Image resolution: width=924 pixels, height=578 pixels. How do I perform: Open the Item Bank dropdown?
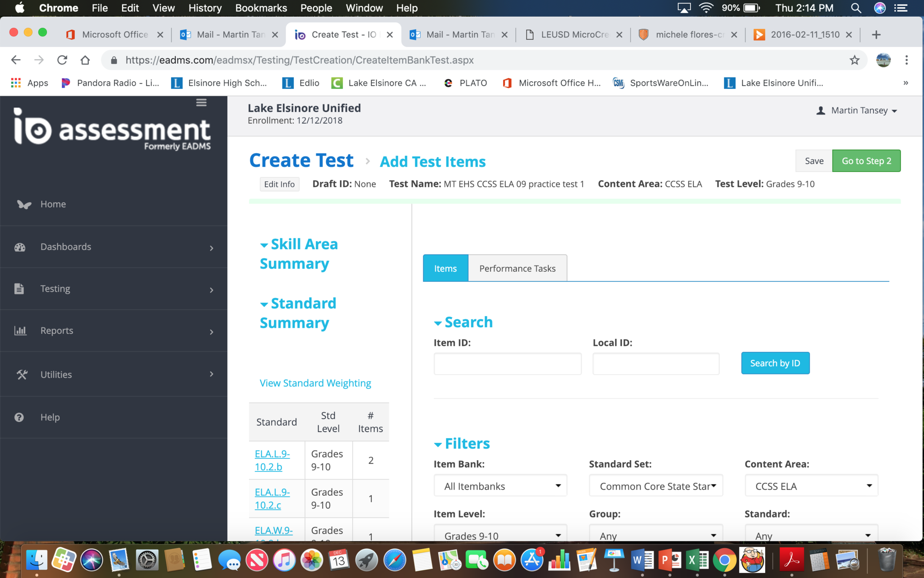tap(500, 486)
